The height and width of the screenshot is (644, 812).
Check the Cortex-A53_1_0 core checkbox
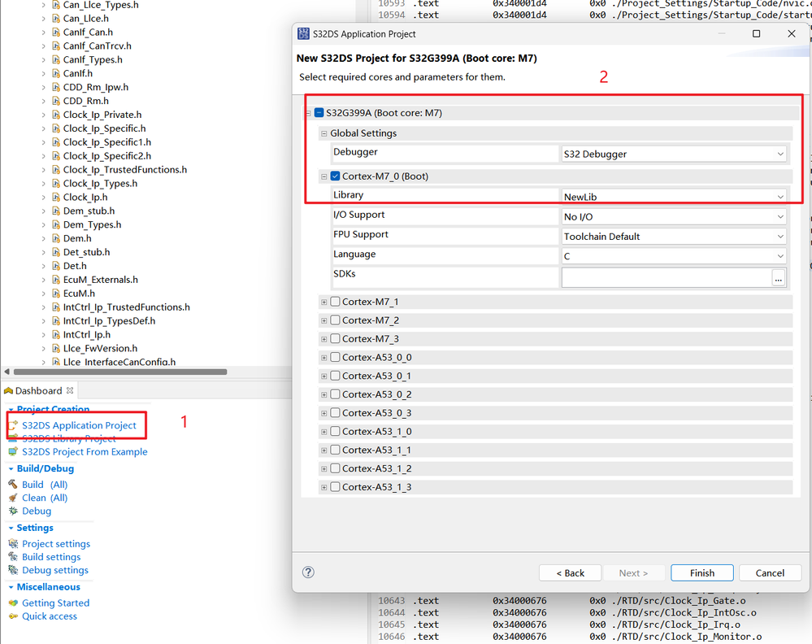(335, 431)
